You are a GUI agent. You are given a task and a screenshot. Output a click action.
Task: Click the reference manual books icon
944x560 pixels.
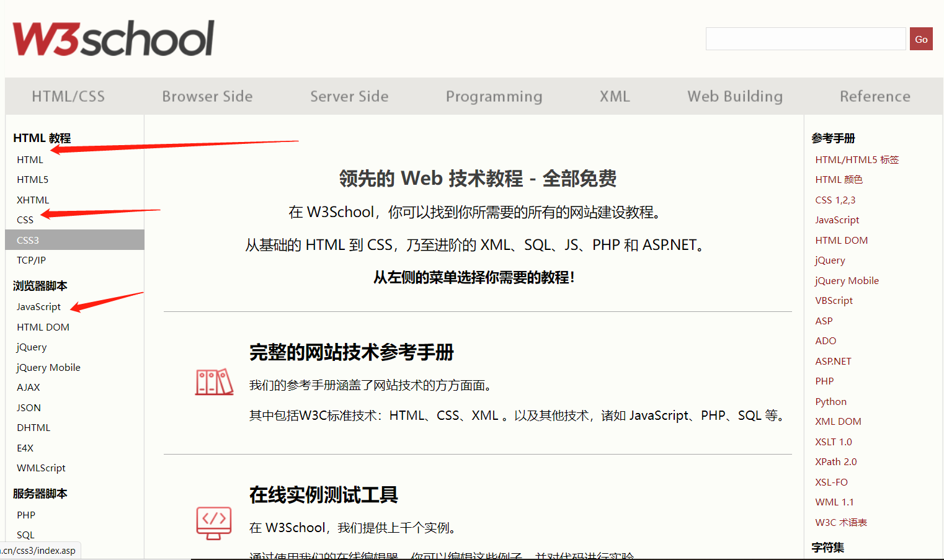pos(214,382)
